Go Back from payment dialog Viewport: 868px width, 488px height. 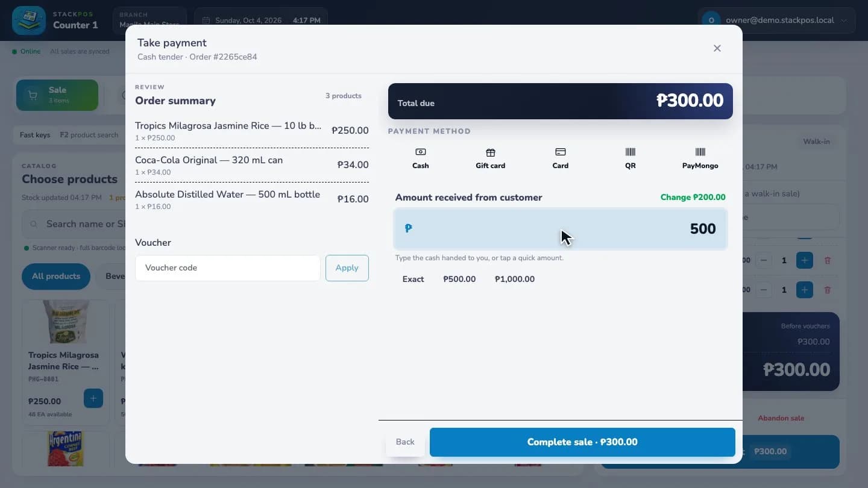tap(405, 442)
